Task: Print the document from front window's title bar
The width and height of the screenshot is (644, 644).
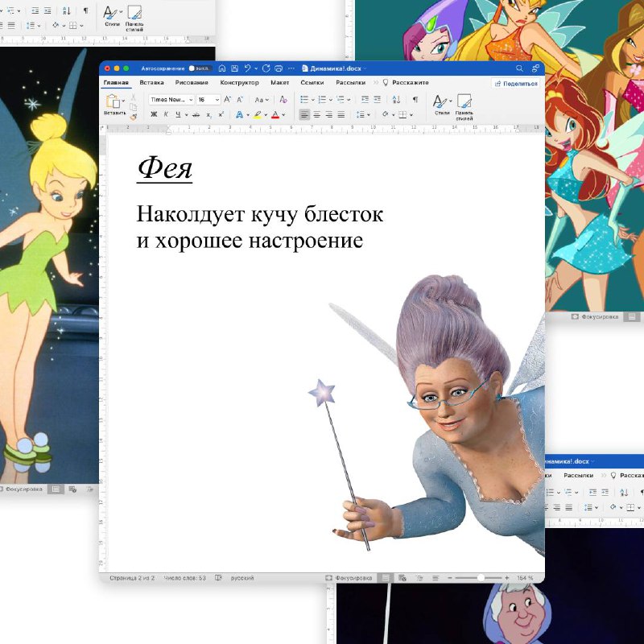Action: coord(279,68)
